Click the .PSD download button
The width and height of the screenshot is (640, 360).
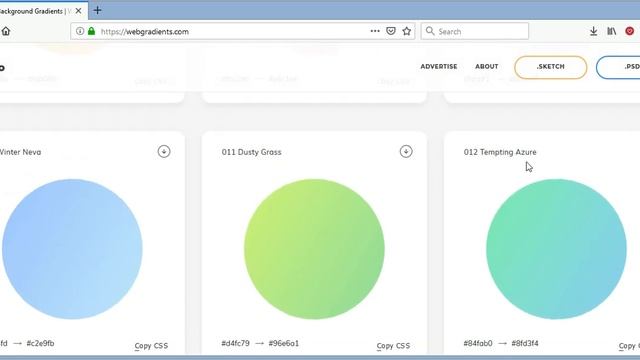(x=618, y=67)
